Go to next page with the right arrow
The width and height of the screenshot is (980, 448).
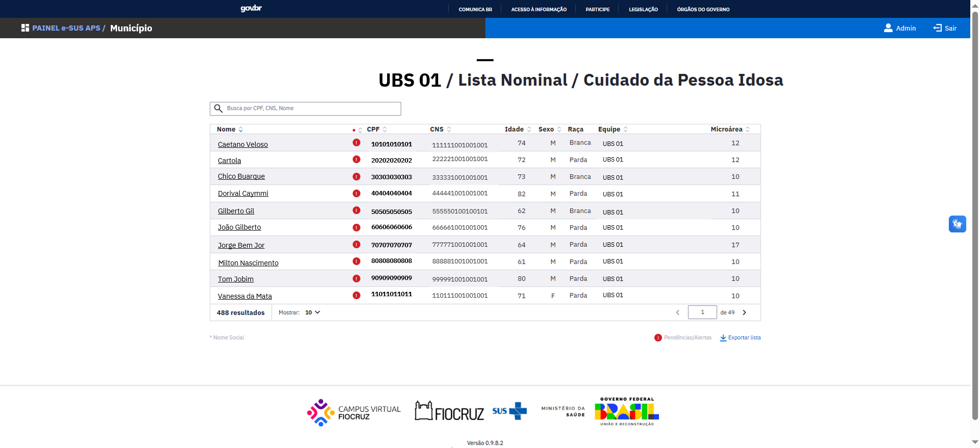pyautogui.click(x=744, y=312)
